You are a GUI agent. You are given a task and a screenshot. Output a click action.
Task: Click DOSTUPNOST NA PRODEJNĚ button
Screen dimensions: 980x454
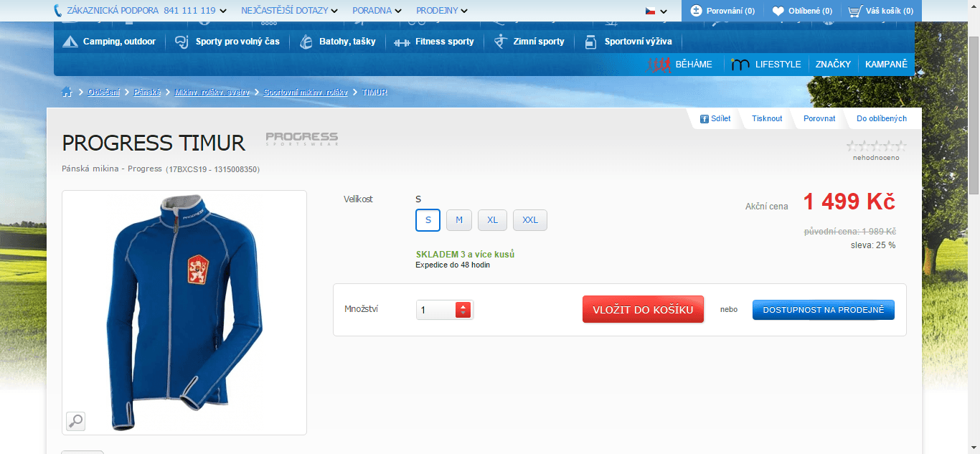point(824,310)
